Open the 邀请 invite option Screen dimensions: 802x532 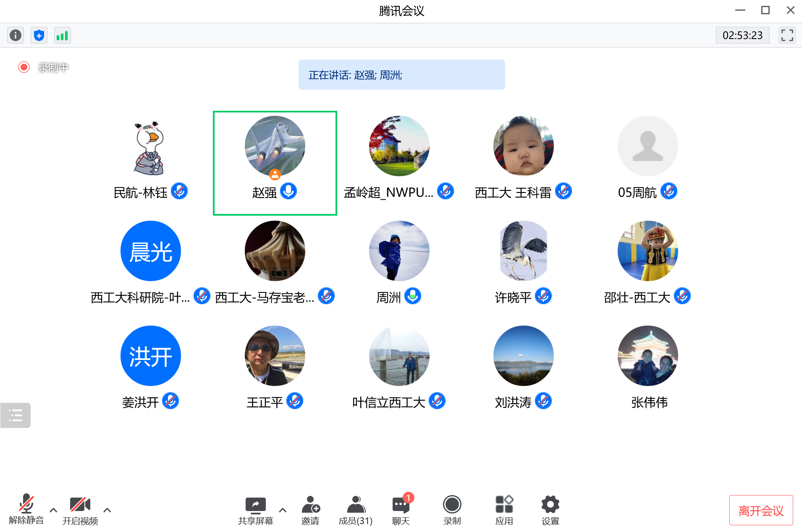[310, 510]
